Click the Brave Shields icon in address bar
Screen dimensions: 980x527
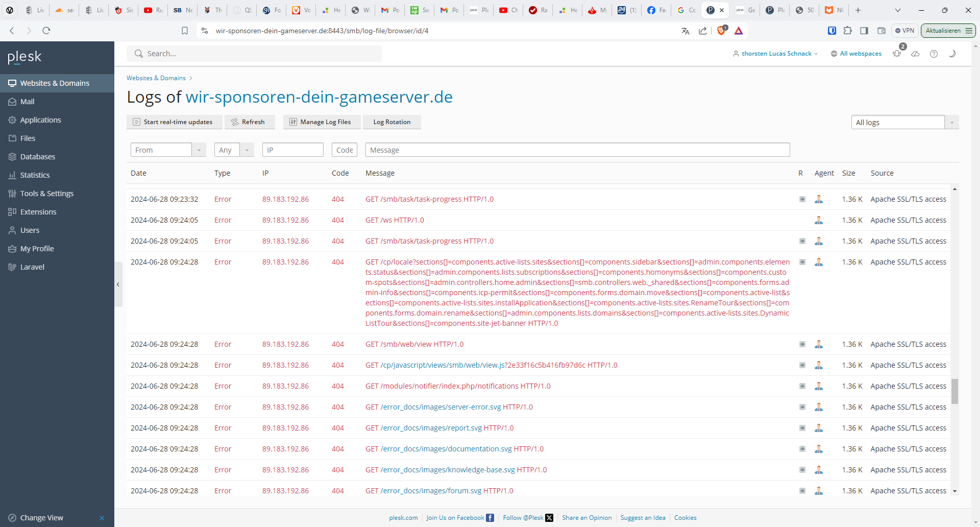click(x=721, y=31)
